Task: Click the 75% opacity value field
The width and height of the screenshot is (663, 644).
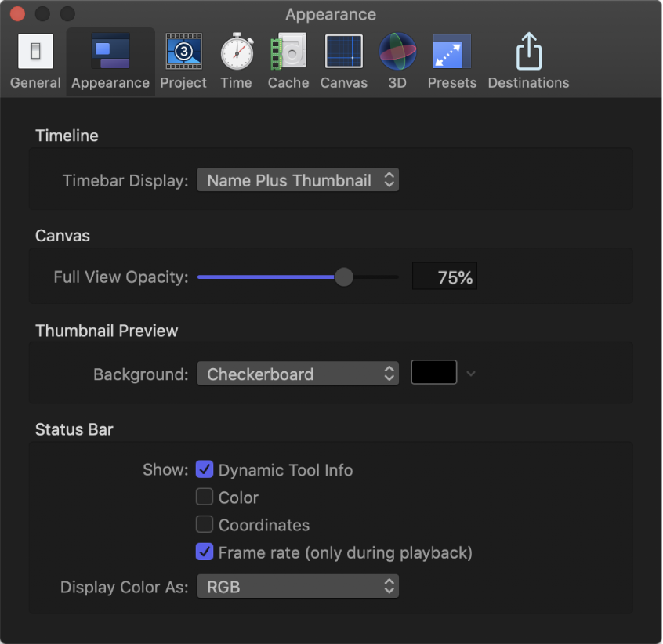Action: pos(444,276)
